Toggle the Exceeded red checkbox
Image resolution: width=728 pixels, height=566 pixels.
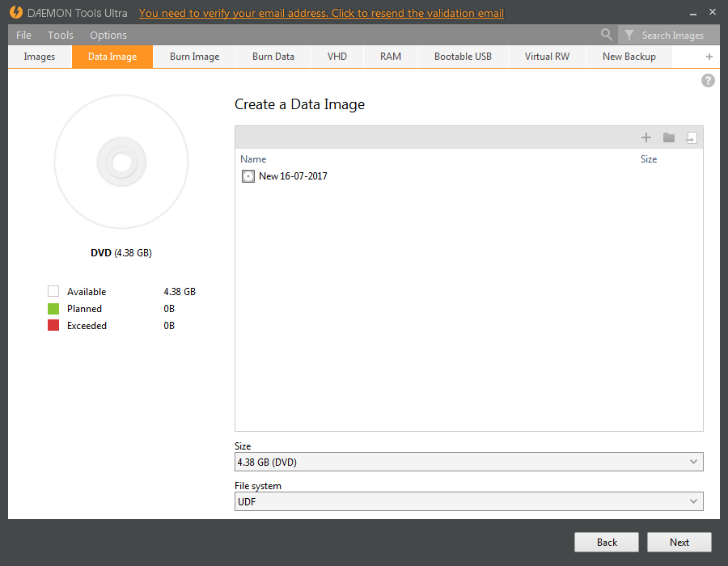[53, 325]
